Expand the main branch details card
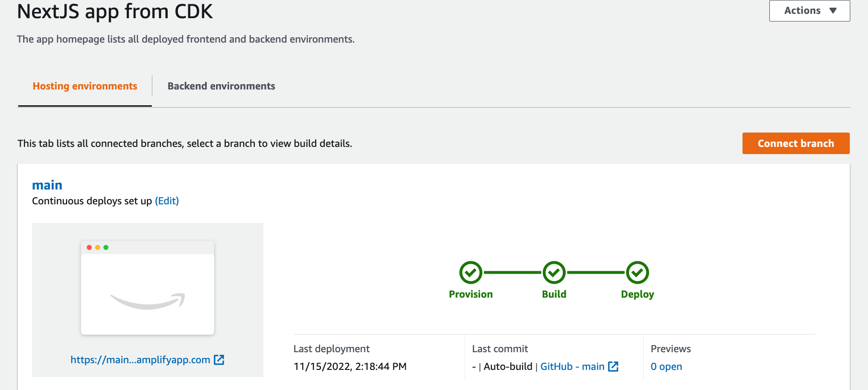Viewport: 868px width, 390px height. (47, 185)
